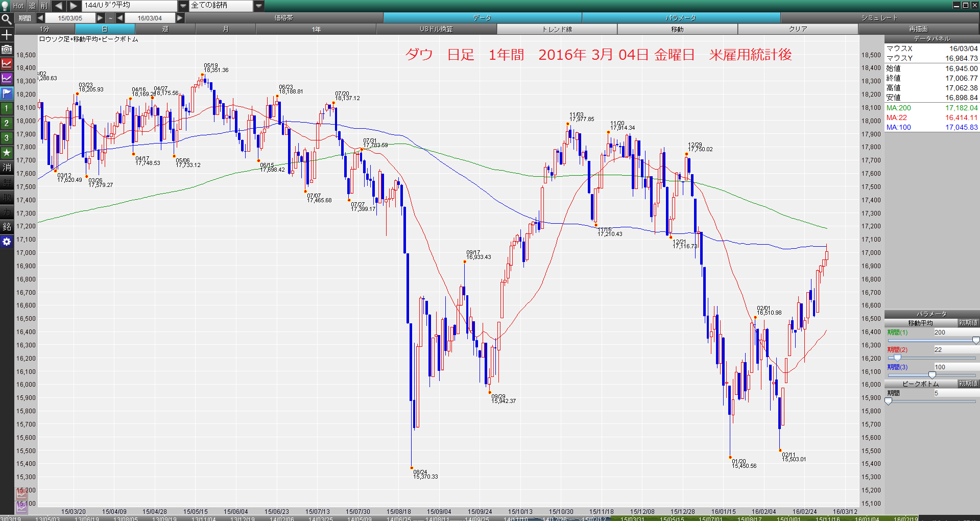Click the 銘 symbol-list sidebar button
Screen dimensions: 980x521
[6, 227]
